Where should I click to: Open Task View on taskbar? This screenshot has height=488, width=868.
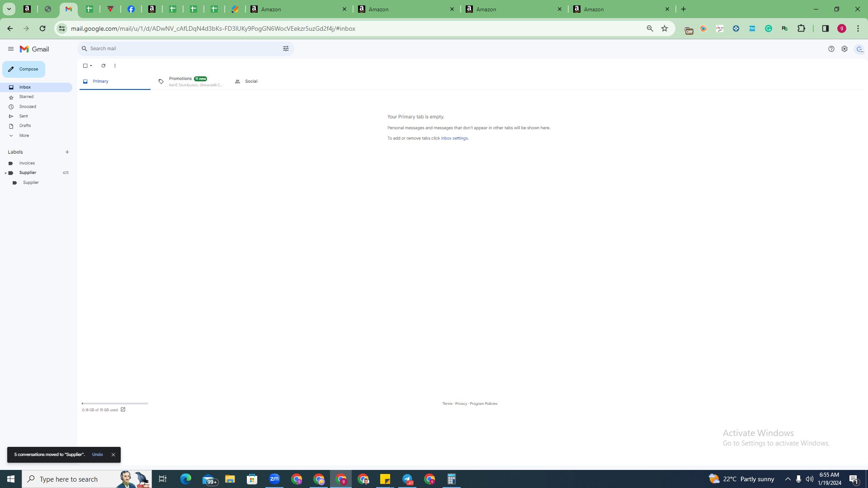[x=163, y=479]
